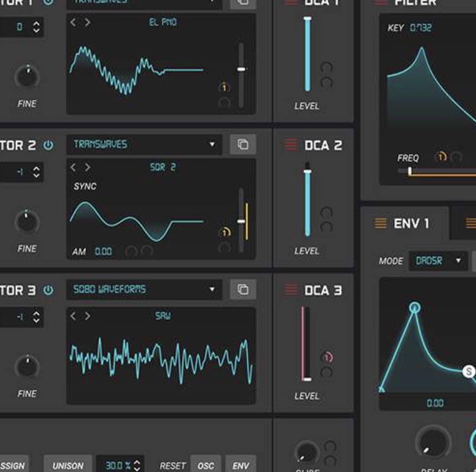Click upper mod slot beside GLIDE knob
476x472 pixels.
point(330,446)
